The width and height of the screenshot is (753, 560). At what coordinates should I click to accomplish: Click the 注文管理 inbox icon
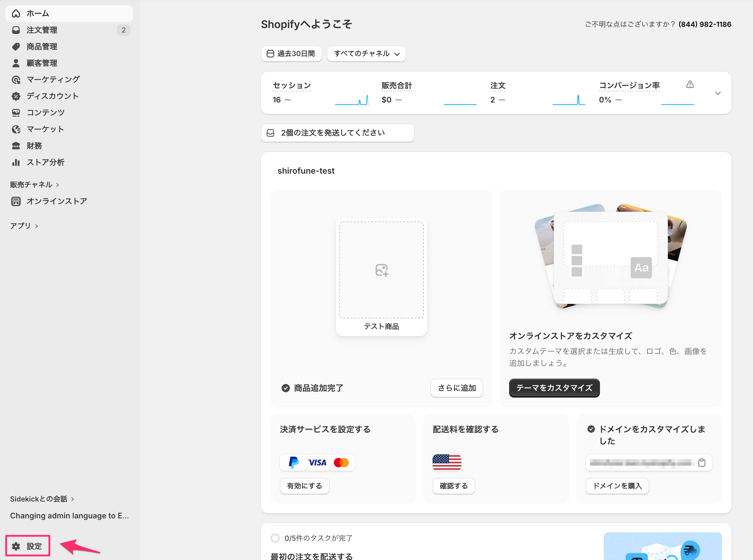click(x=16, y=30)
